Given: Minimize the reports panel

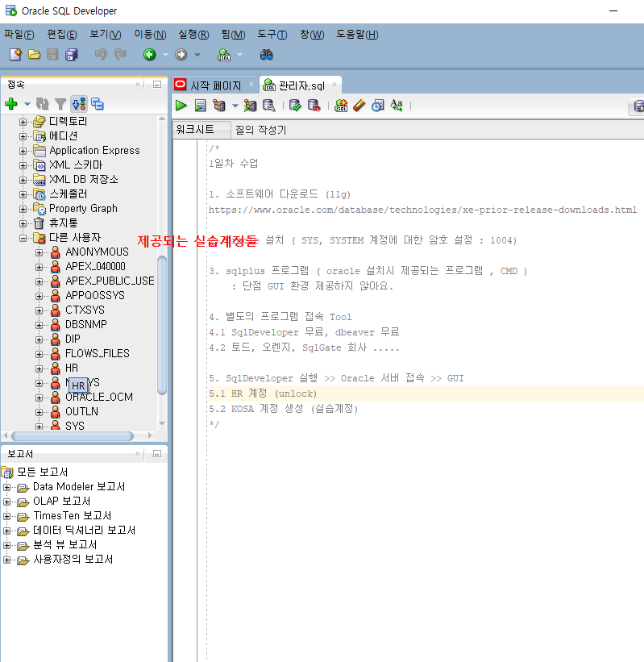Looking at the screenshot, I should 157,454.
